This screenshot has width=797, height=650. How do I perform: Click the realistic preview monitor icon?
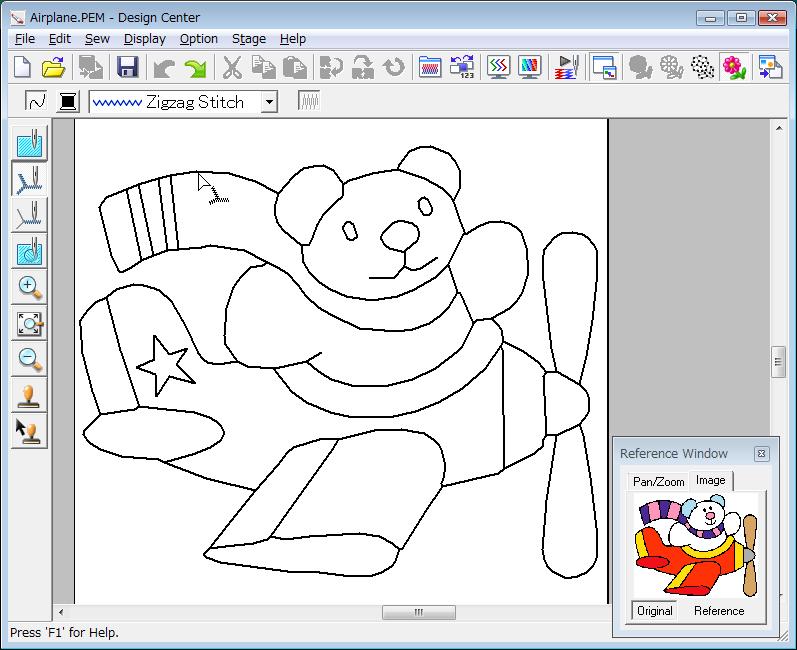[530, 67]
